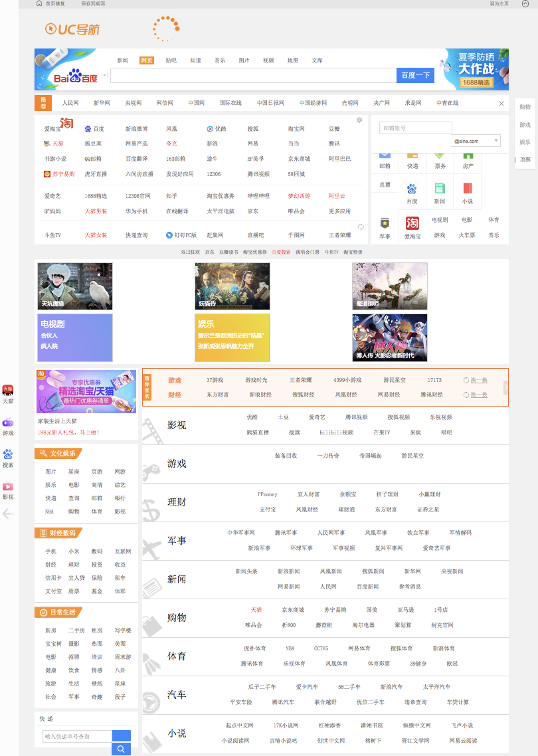Click 设为主页 at the top right

[x=499, y=3]
